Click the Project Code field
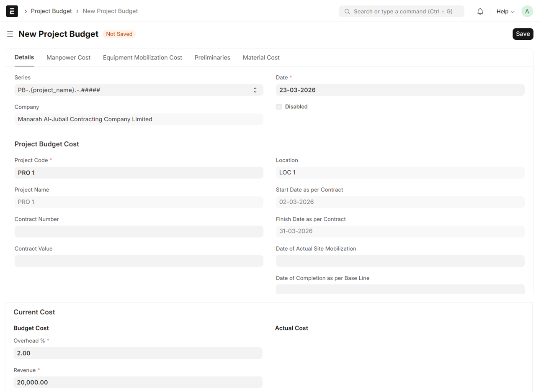 coord(139,173)
